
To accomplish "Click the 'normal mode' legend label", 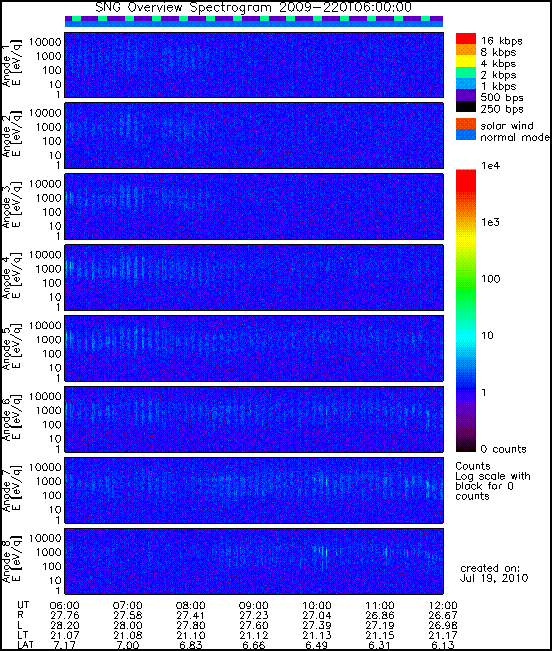I will click(515, 137).
